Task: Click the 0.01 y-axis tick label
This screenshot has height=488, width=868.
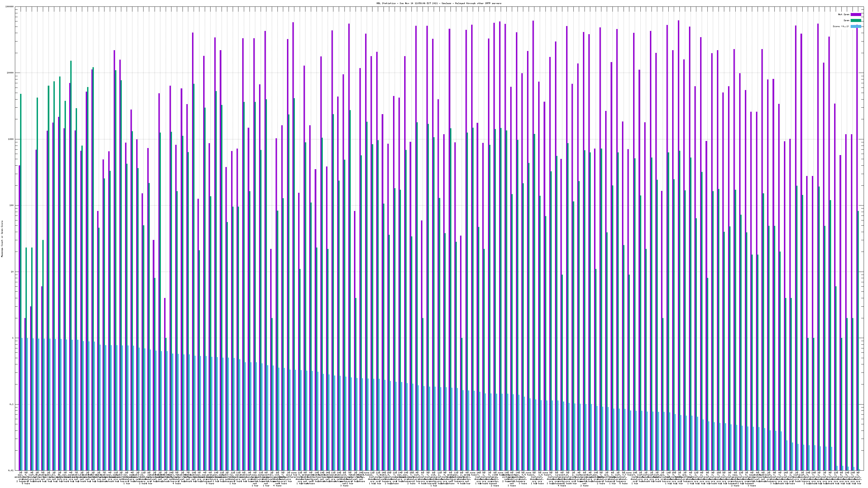Action: (11, 470)
